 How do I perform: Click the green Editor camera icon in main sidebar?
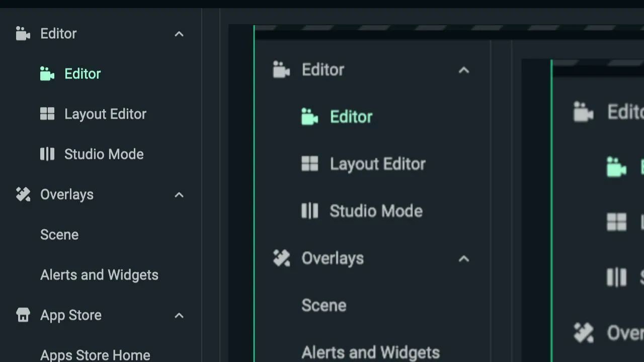pos(47,74)
